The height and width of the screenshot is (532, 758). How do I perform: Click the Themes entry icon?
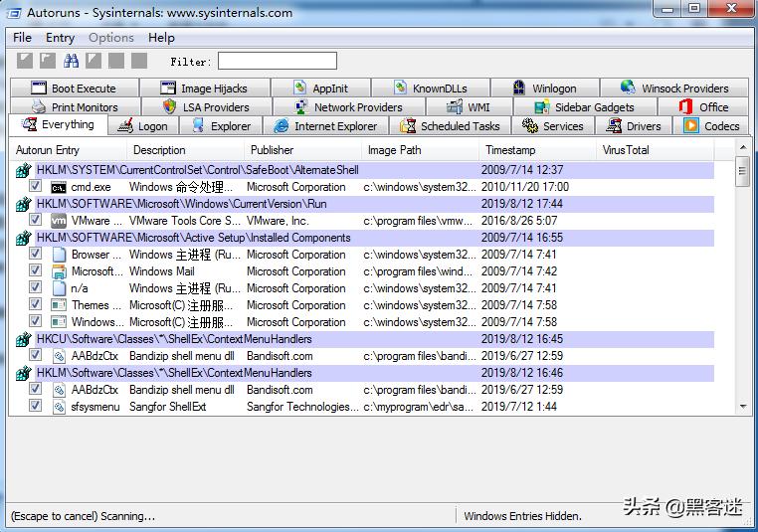[x=59, y=305]
